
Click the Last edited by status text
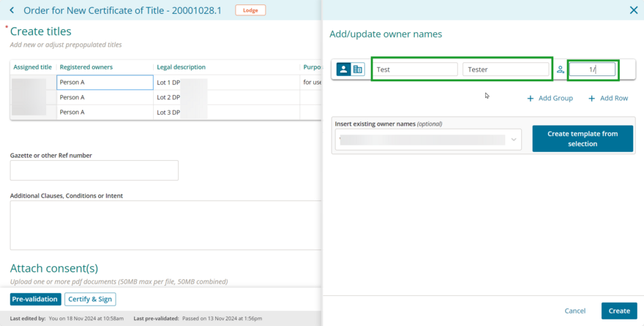click(67, 318)
